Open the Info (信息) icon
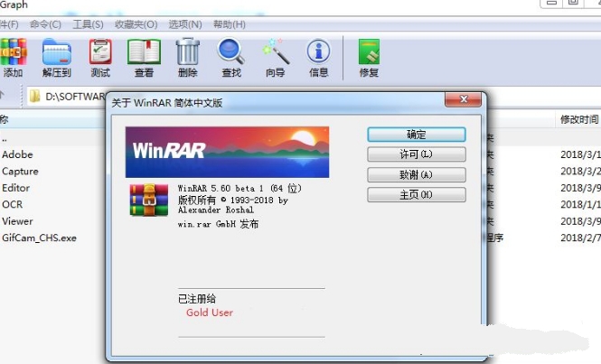The width and height of the screenshot is (601, 364). (318, 58)
